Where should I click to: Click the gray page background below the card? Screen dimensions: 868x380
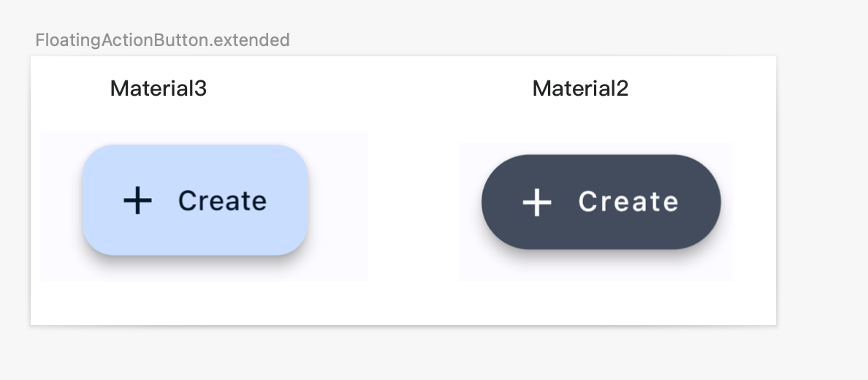click(402, 354)
